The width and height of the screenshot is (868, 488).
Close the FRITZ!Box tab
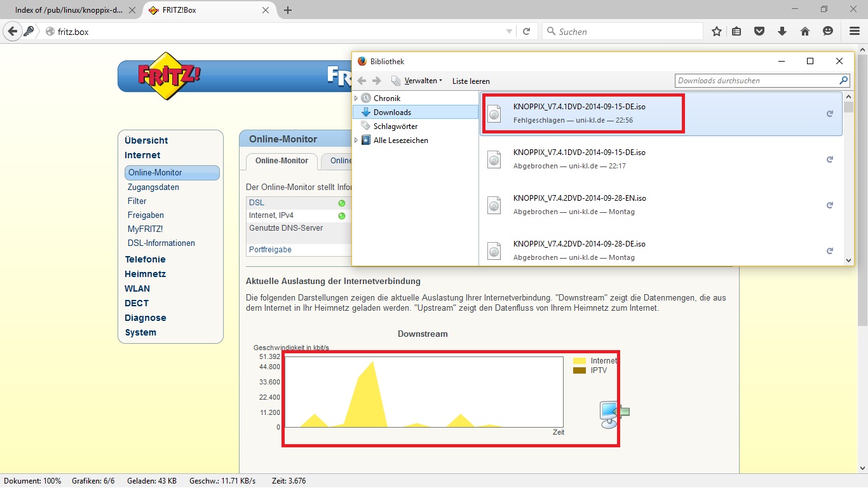266,10
